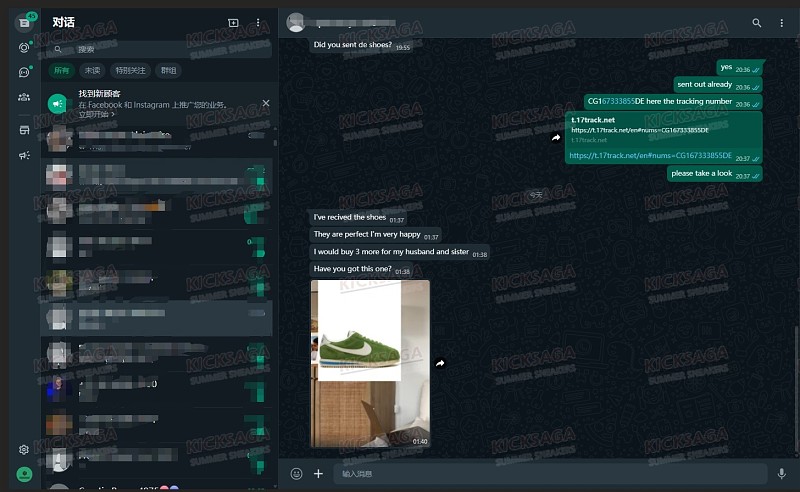Select the 特别关注 filter tab
Screen dimensions: 800x492
tap(130, 70)
